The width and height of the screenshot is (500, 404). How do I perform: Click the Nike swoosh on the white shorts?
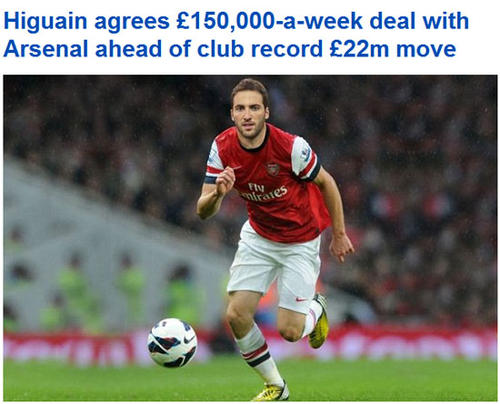pyautogui.click(x=301, y=299)
